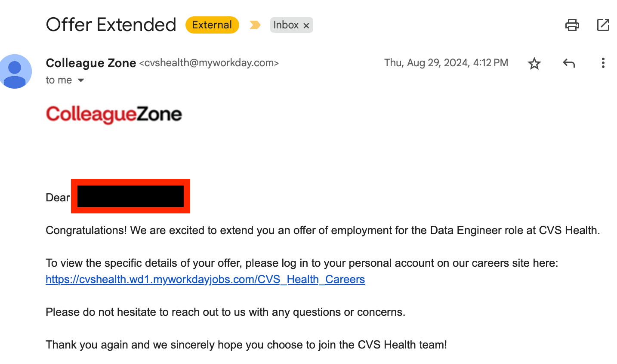Click the redacted name after Dear

coord(130,197)
